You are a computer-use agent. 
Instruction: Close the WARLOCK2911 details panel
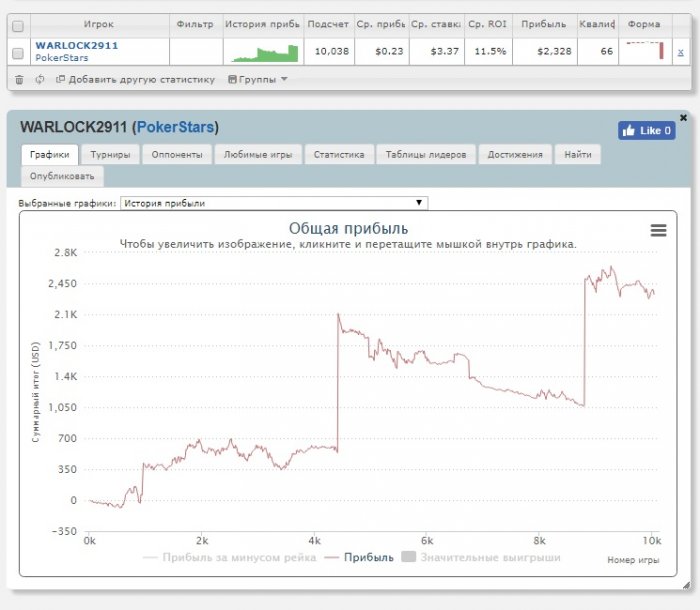[683, 117]
